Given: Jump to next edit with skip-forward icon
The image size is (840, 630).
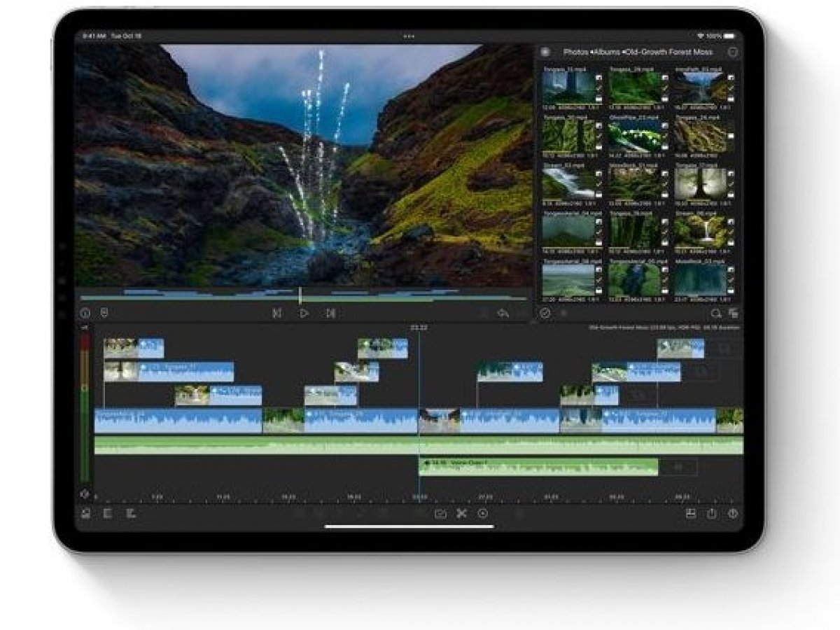Looking at the screenshot, I should [330, 314].
